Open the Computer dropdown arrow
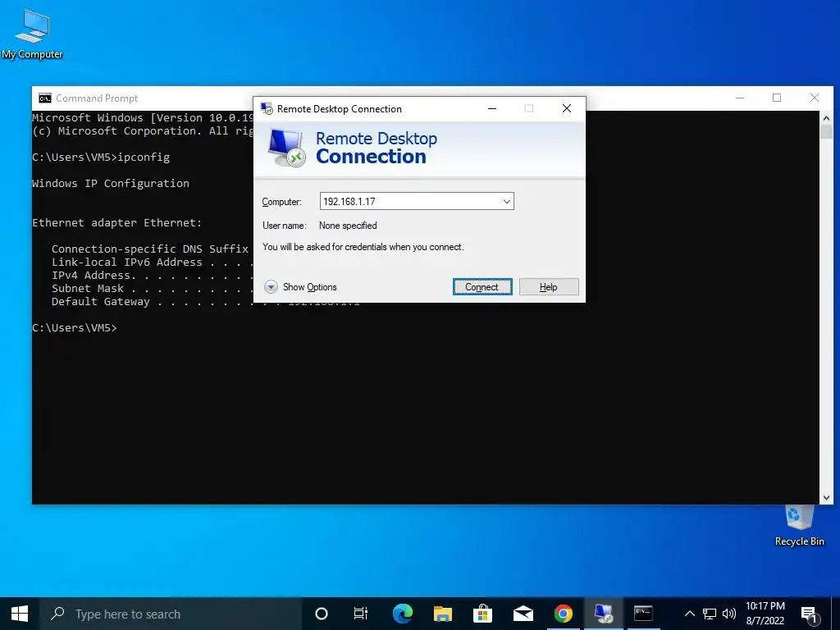The width and height of the screenshot is (840, 630). [x=506, y=202]
